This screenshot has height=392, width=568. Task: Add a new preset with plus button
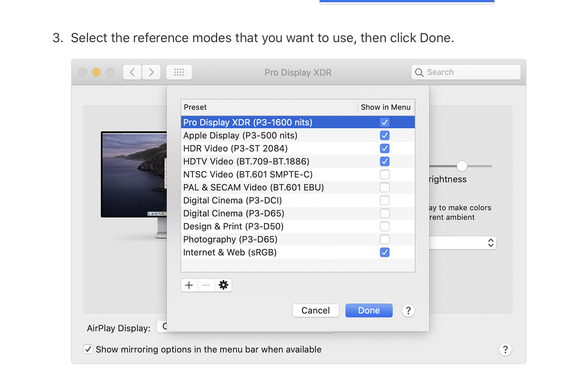[x=189, y=285]
